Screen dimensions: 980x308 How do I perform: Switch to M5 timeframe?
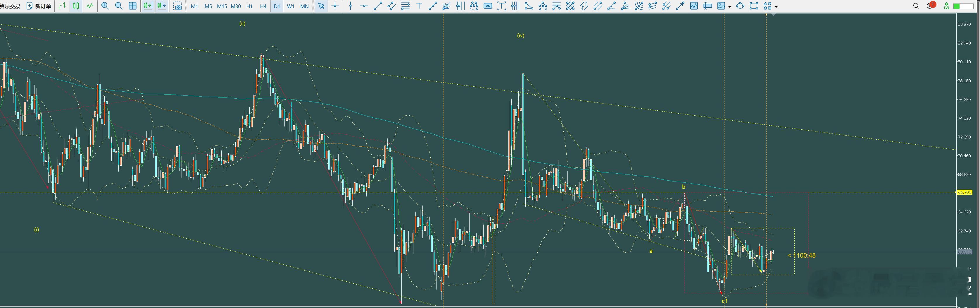click(x=208, y=6)
